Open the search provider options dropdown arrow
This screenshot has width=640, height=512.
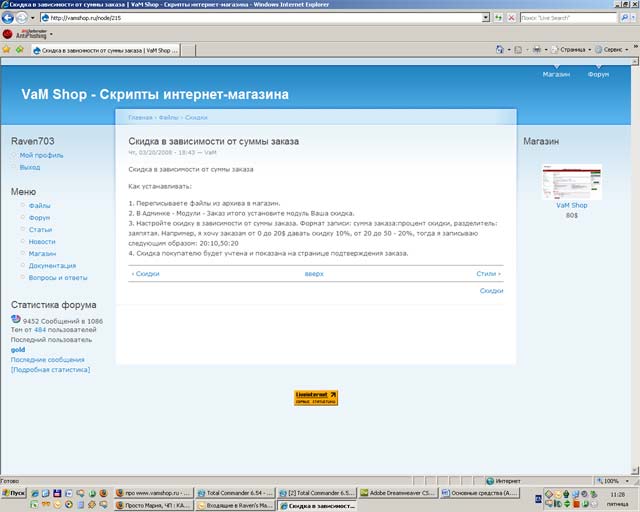click(633, 18)
